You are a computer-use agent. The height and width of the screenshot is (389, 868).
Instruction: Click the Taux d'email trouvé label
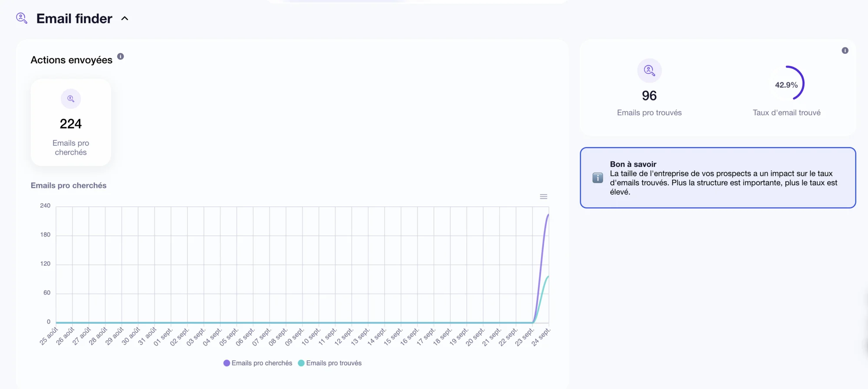786,113
